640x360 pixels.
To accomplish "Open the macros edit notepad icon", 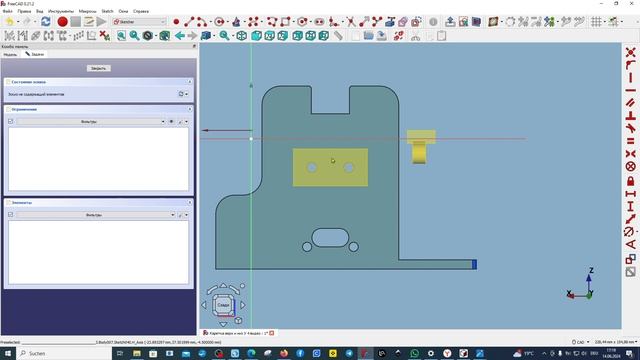I will coord(89,22).
